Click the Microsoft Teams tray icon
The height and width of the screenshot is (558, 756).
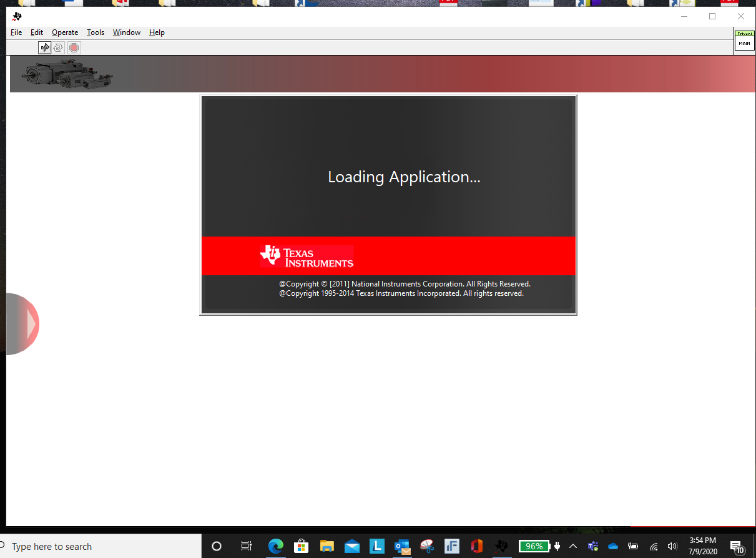(x=593, y=546)
